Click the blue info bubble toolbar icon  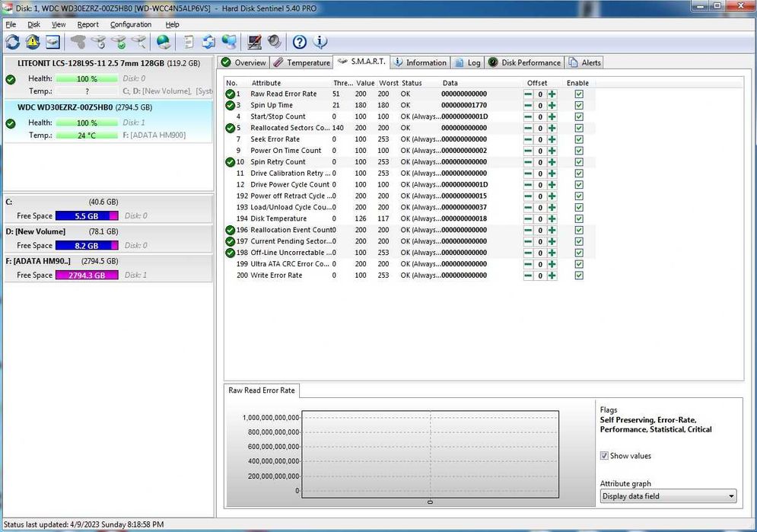pos(320,42)
